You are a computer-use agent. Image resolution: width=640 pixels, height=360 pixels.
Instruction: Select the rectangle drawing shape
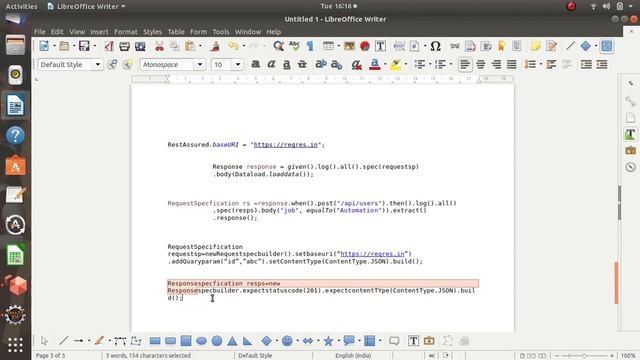[155, 341]
